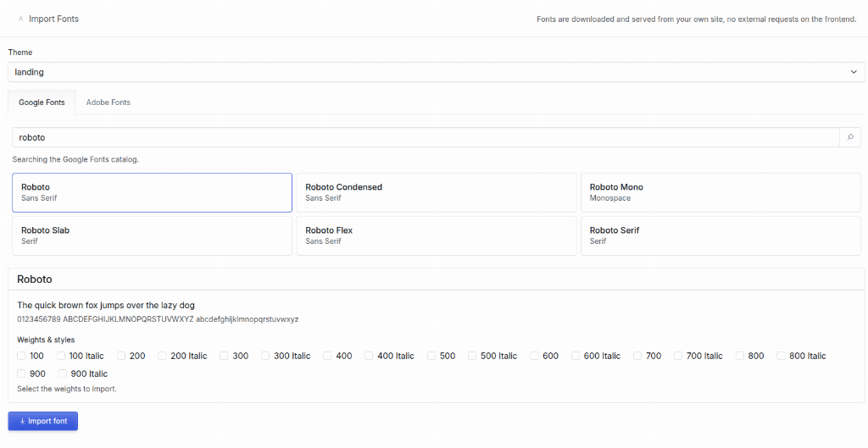Select the Roboto Serif font card
Viewport: 868px width, 448px height.
(721, 235)
